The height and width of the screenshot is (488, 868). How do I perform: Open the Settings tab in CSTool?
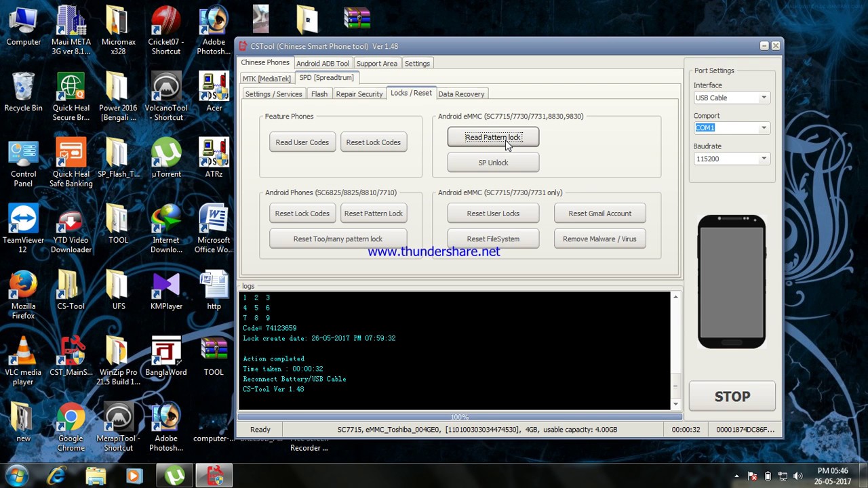(417, 63)
